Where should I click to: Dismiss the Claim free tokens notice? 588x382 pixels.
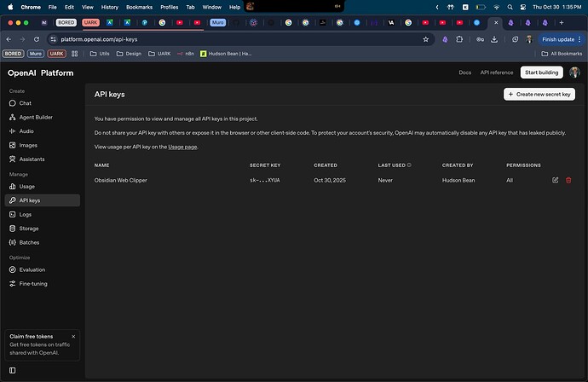coord(73,337)
